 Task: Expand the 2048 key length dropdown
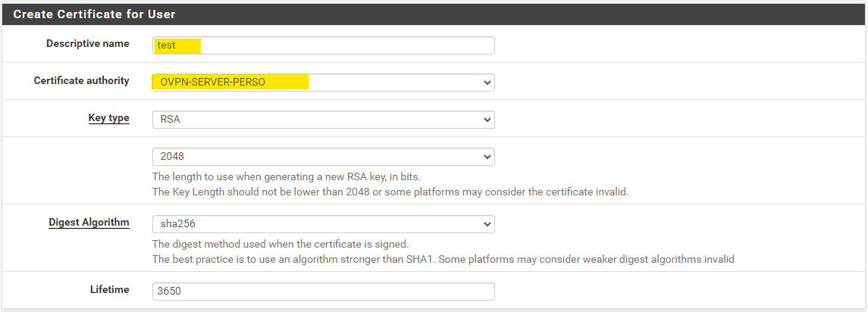point(323,156)
